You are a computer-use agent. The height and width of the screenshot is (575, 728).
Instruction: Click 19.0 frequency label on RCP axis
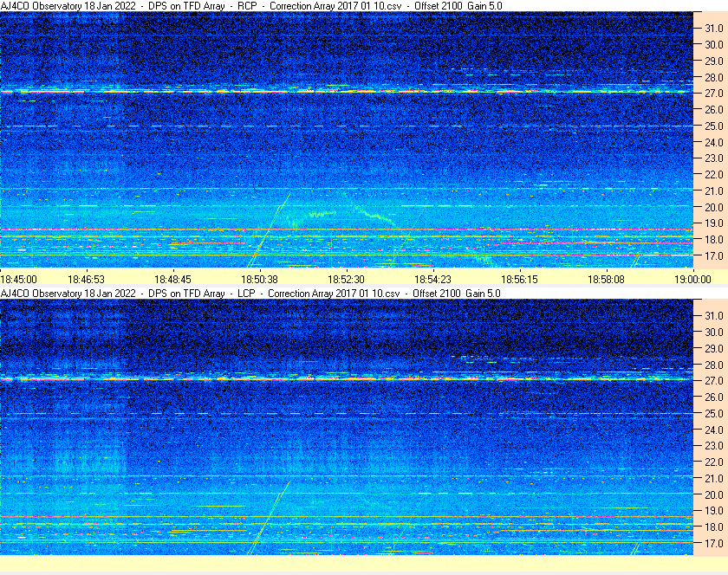pyautogui.click(x=714, y=223)
